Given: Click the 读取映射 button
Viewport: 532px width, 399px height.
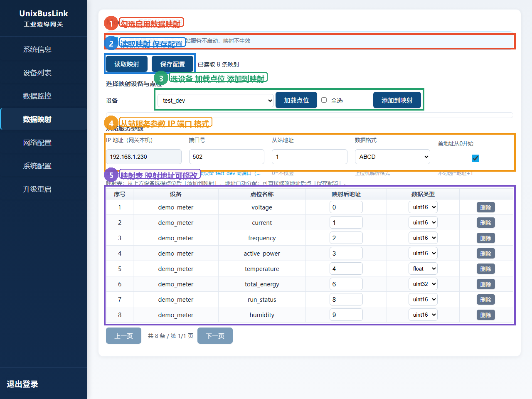Looking at the screenshot, I should coord(127,64).
